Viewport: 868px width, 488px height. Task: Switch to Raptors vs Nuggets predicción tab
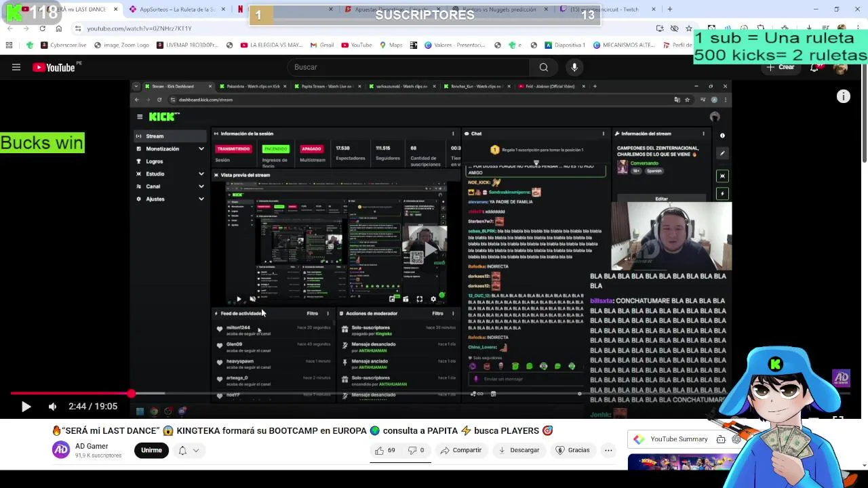click(x=502, y=9)
